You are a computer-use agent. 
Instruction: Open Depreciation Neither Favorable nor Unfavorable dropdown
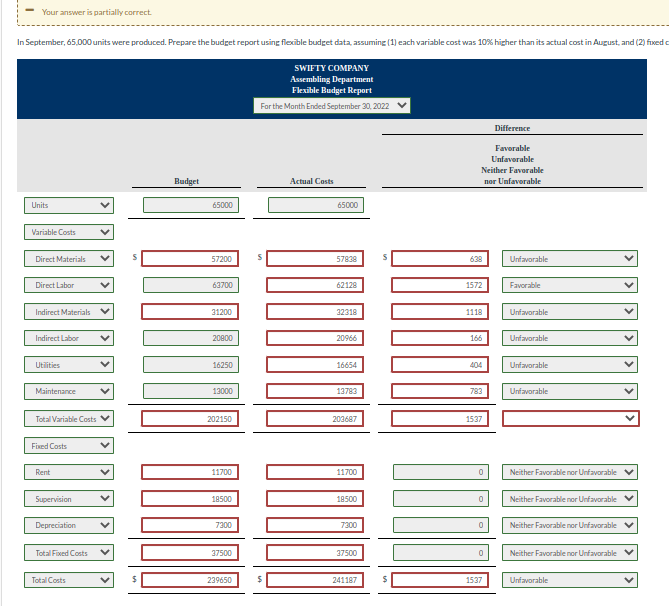570,525
